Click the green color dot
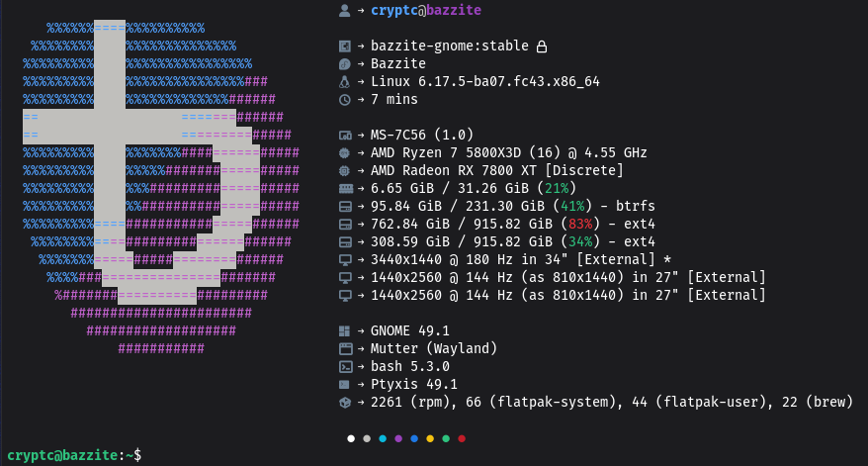 click(446, 438)
